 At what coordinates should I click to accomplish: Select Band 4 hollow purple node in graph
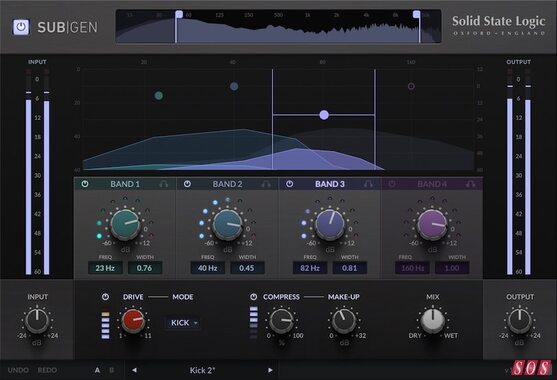pos(411,86)
